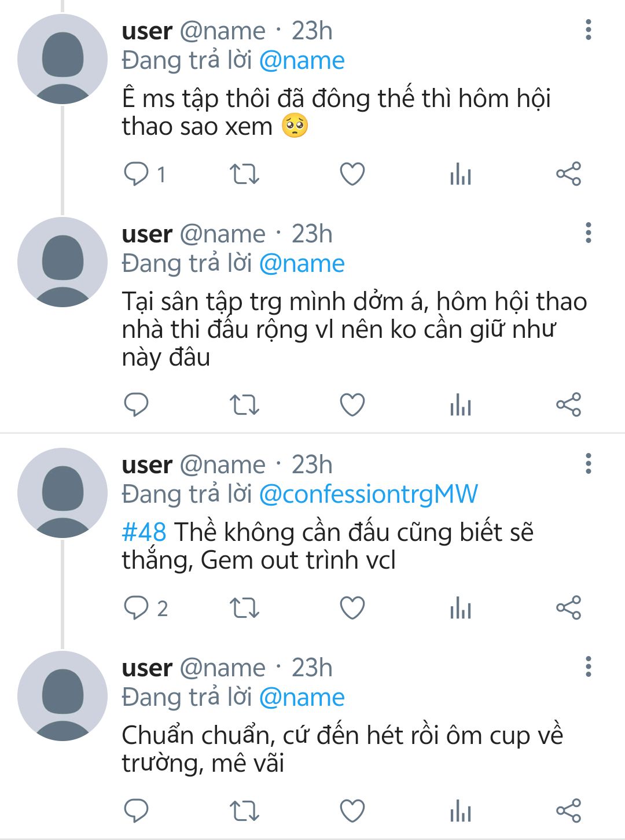Open the @confessiontrgMW profile link

(x=368, y=494)
